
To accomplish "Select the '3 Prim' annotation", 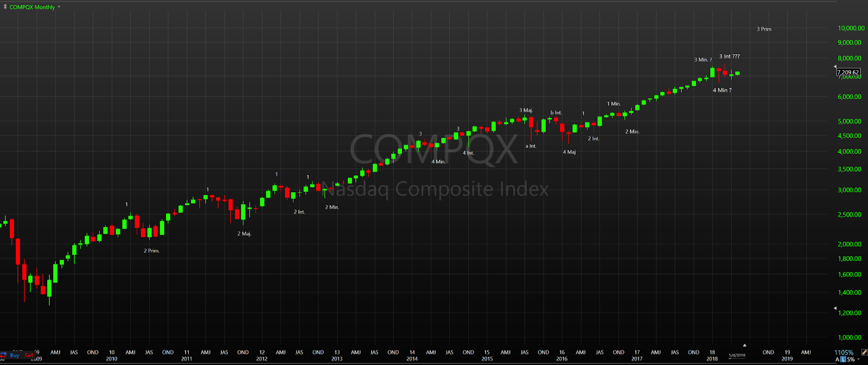I will click(x=764, y=29).
